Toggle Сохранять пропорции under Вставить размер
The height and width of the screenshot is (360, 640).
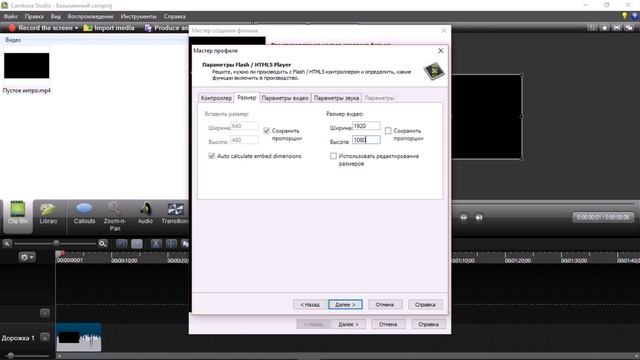(267, 131)
